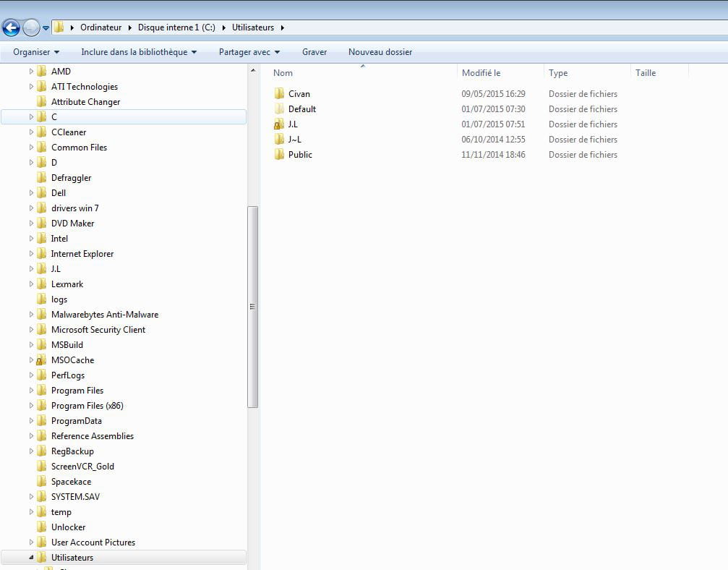Viewport: 728px width, 570px height.
Task: Select Disque interne 1 (C:) breadcrumb
Action: click(176, 27)
